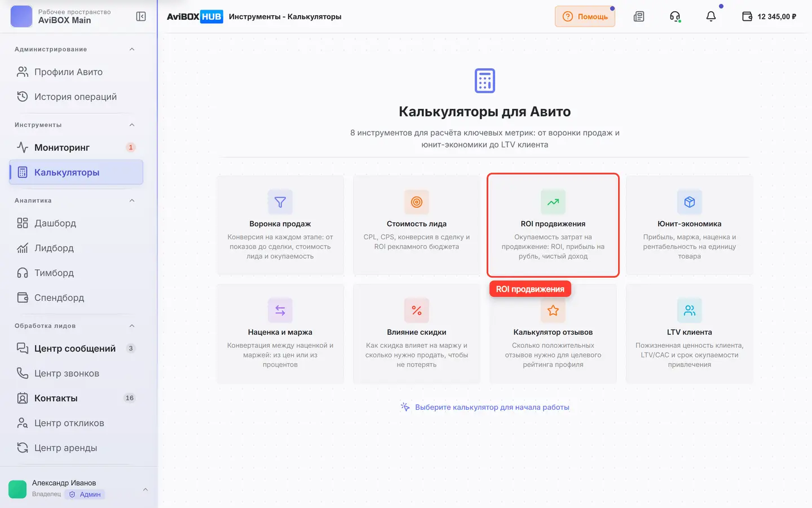This screenshot has height=508, width=812.
Task: Select Калькуляторы in the sidebar
Action: tap(76, 172)
